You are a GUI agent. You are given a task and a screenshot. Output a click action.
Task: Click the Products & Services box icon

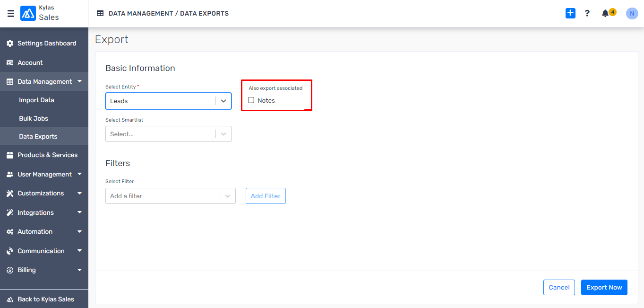10,155
